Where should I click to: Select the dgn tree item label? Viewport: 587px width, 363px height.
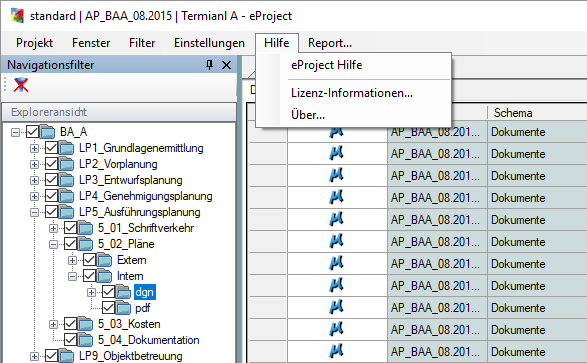[x=145, y=292]
